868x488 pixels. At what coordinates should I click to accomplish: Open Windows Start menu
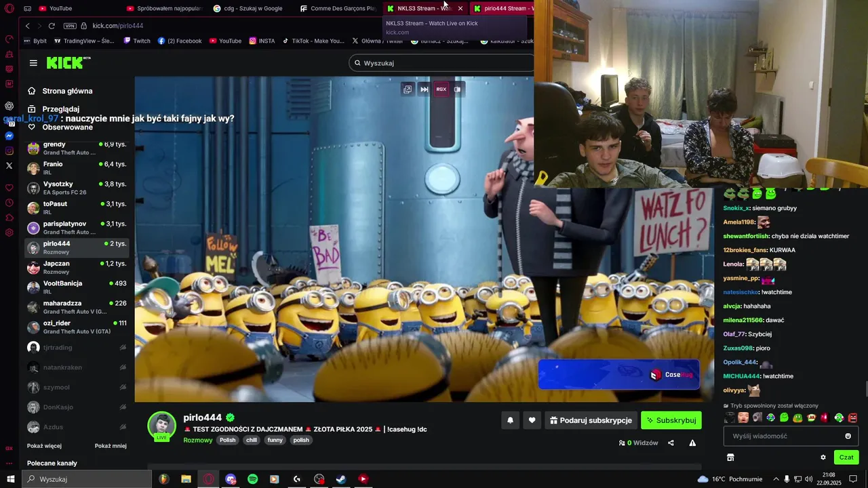click(10, 479)
